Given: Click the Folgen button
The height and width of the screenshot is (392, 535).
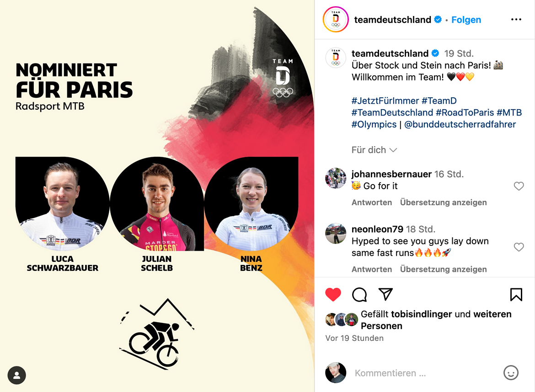Looking at the screenshot, I should [466, 20].
